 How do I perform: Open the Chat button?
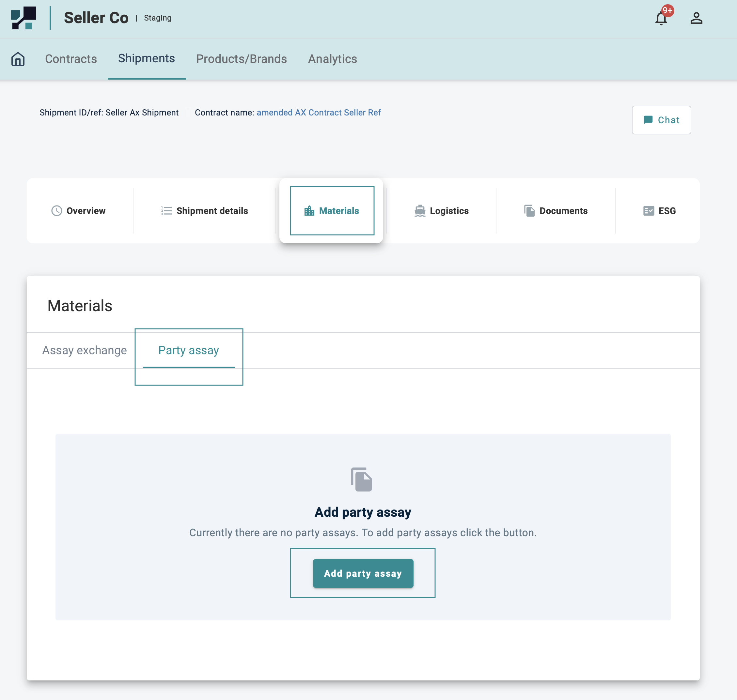(661, 120)
